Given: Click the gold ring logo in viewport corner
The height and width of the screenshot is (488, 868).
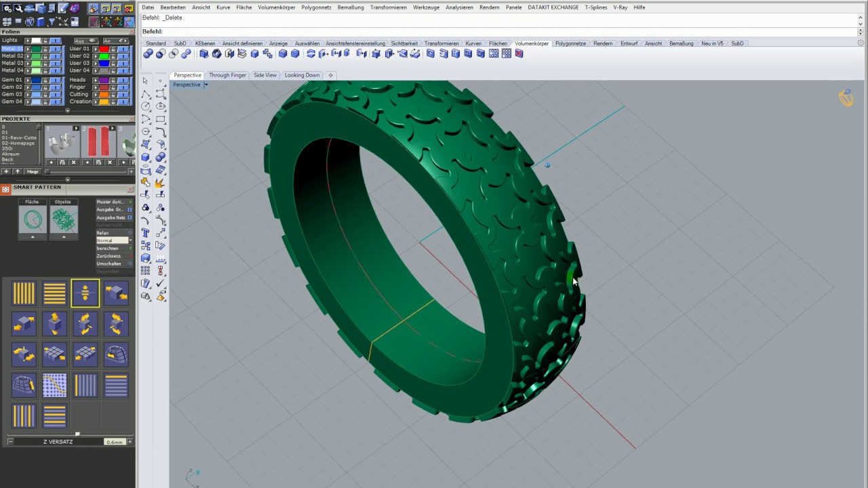Looking at the screenshot, I should (x=846, y=98).
